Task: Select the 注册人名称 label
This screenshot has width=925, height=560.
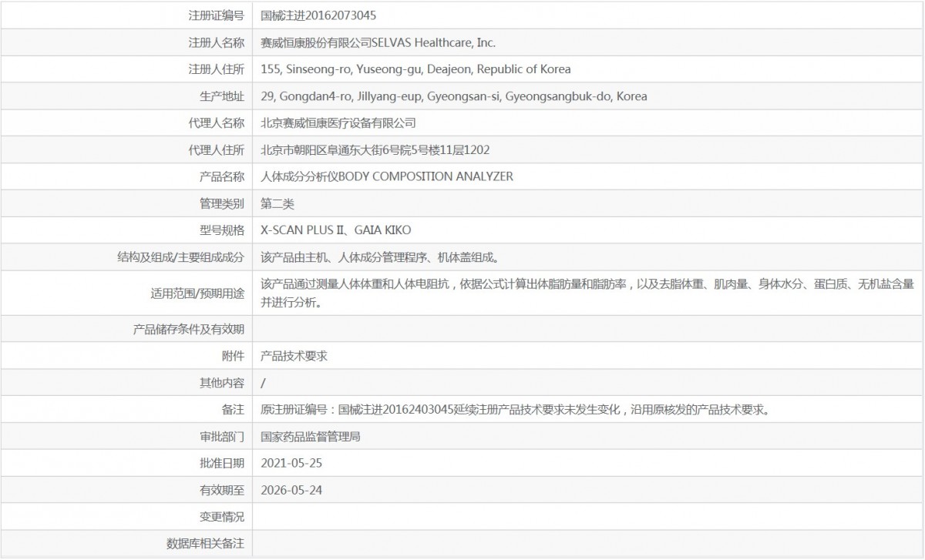Action: (x=216, y=42)
